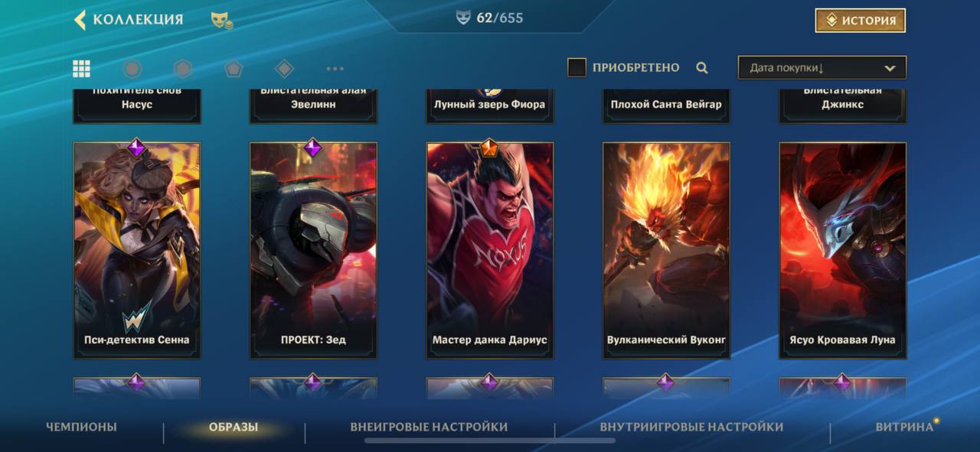Filter by the pentagon rarity gem icon

click(x=234, y=69)
